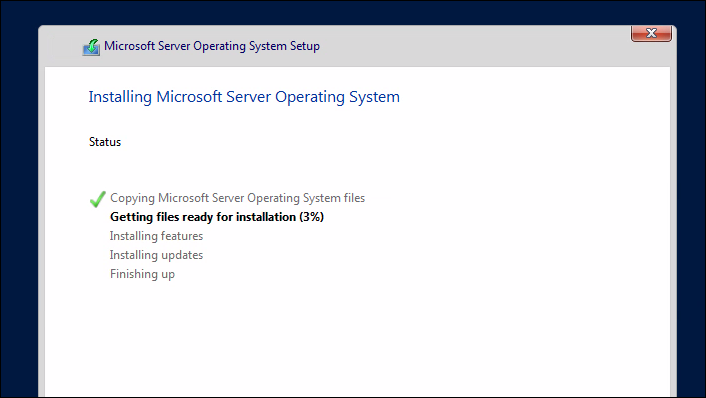Select the 'Copying Microsoft Server Operating System files' step

pyautogui.click(x=237, y=198)
